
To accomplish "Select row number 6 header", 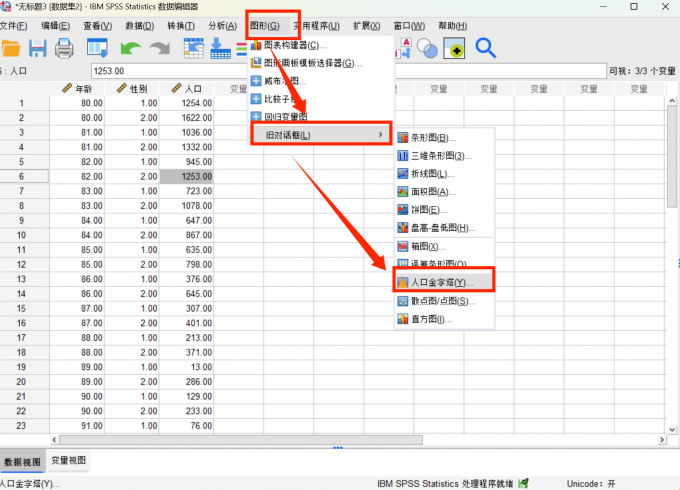I will coord(22,176).
